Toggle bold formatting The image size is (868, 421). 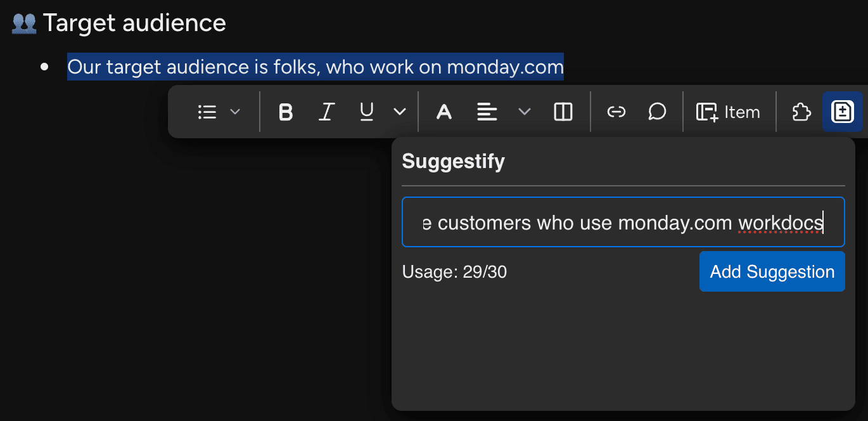[x=286, y=112]
